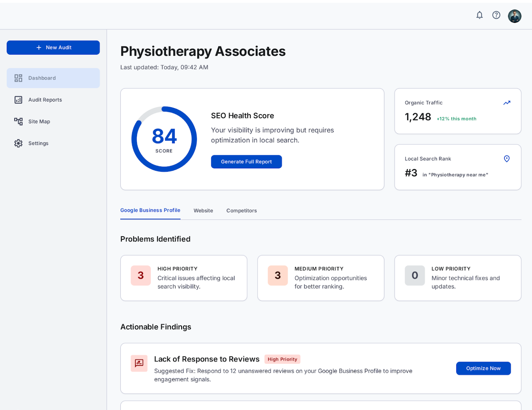Screen dimensions: 532x410
Task: Click the Organic Traffic trending arrow icon
Action: [507, 103]
